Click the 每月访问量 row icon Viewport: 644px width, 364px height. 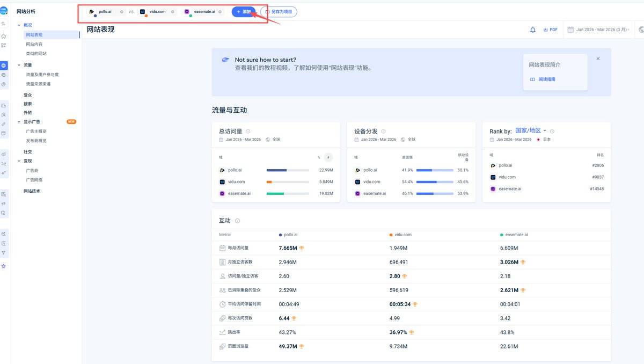223,248
